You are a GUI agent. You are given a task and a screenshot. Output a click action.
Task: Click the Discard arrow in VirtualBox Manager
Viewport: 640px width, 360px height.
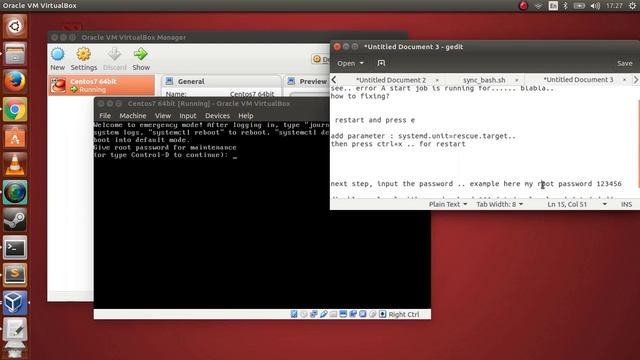pos(114,54)
